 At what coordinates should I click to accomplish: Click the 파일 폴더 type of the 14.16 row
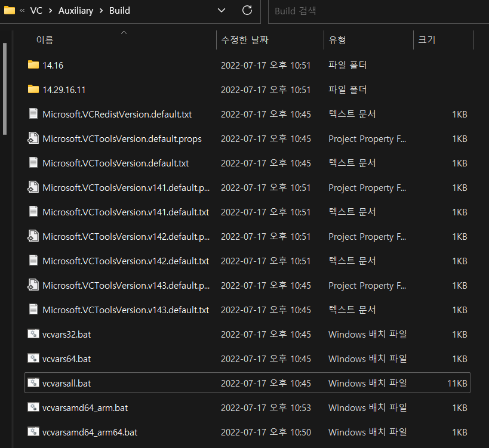(x=347, y=65)
